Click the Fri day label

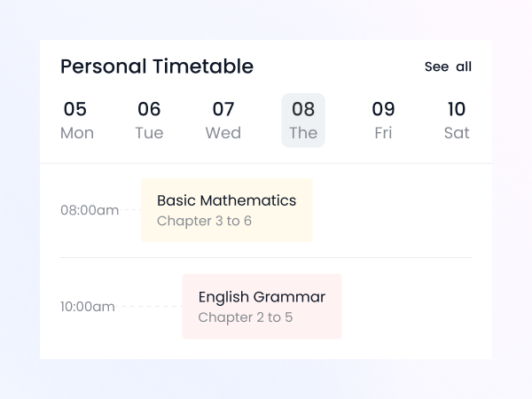(383, 133)
